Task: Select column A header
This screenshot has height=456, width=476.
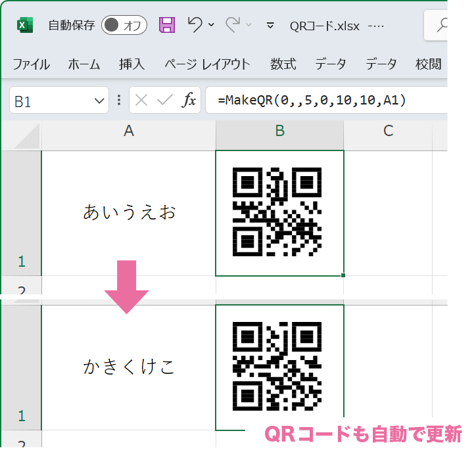Action: 129,135
